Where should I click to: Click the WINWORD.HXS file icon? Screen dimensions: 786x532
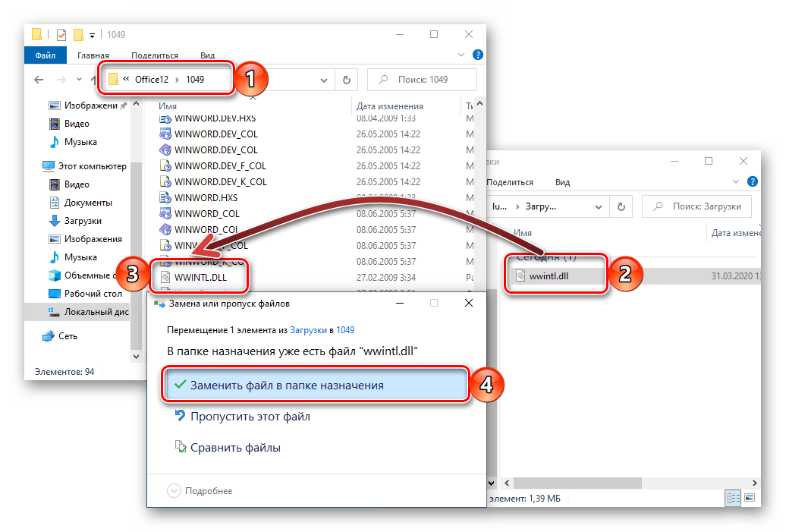[x=165, y=197]
